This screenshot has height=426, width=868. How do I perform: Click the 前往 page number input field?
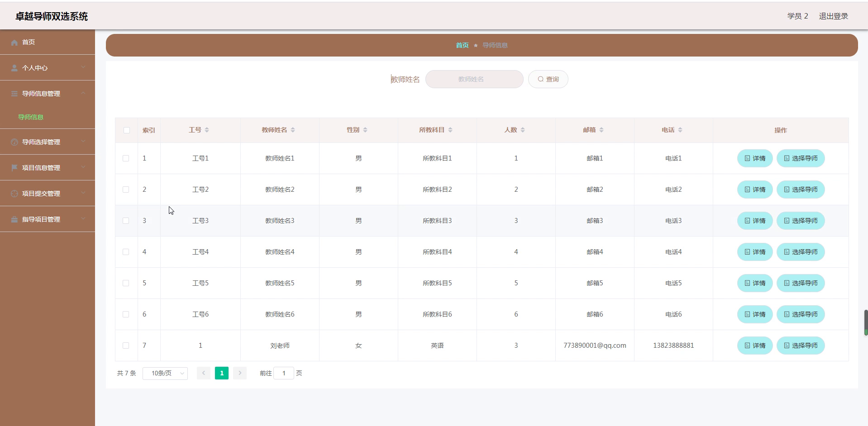[x=284, y=373]
